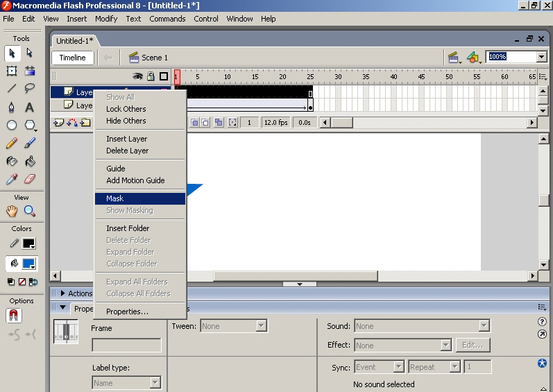Toggle the Snap to Objects magnet
This screenshot has width=553, height=392.
pos(14,316)
